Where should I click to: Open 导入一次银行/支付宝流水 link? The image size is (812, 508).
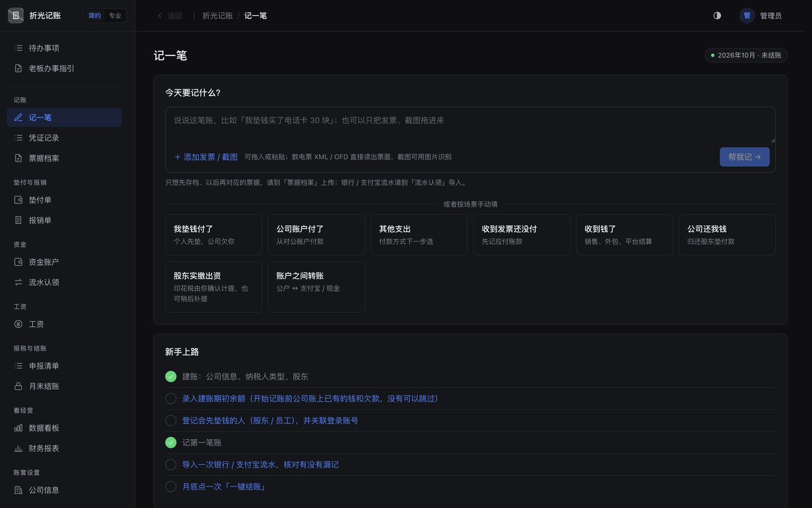tap(260, 464)
